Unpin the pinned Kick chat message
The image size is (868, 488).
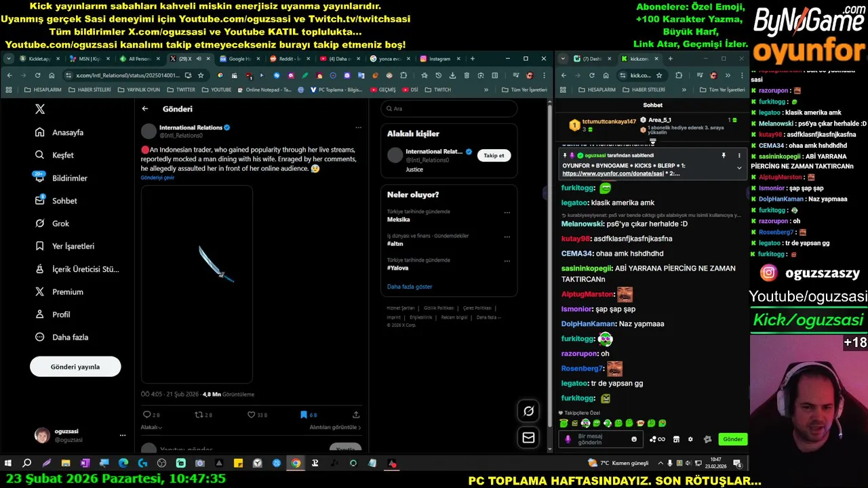724,156
